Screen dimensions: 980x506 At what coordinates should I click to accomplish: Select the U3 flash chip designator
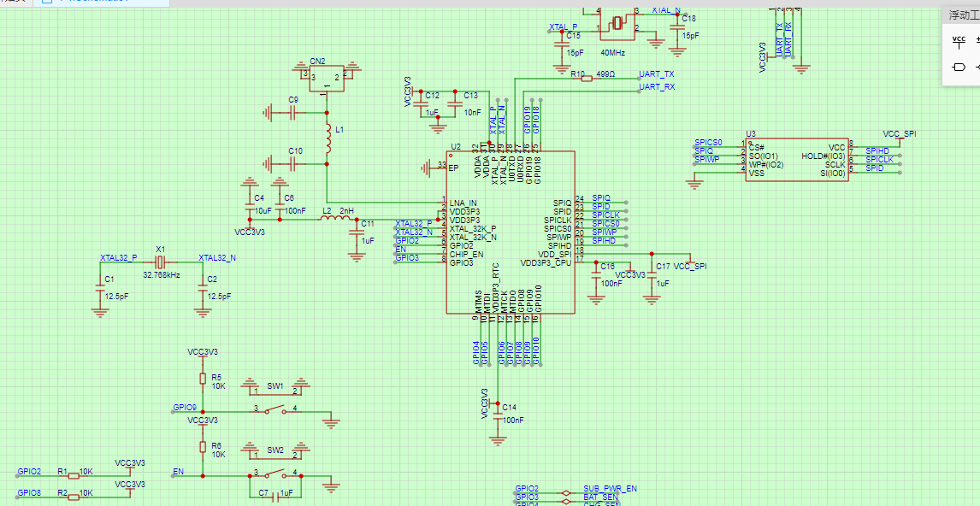tap(751, 133)
